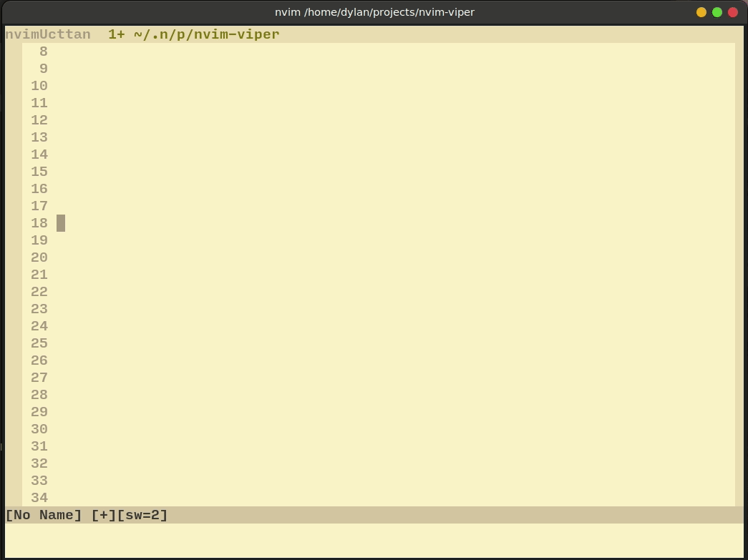
Task: Click line number 26 in the gutter
Action: pyautogui.click(x=39, y=360)
